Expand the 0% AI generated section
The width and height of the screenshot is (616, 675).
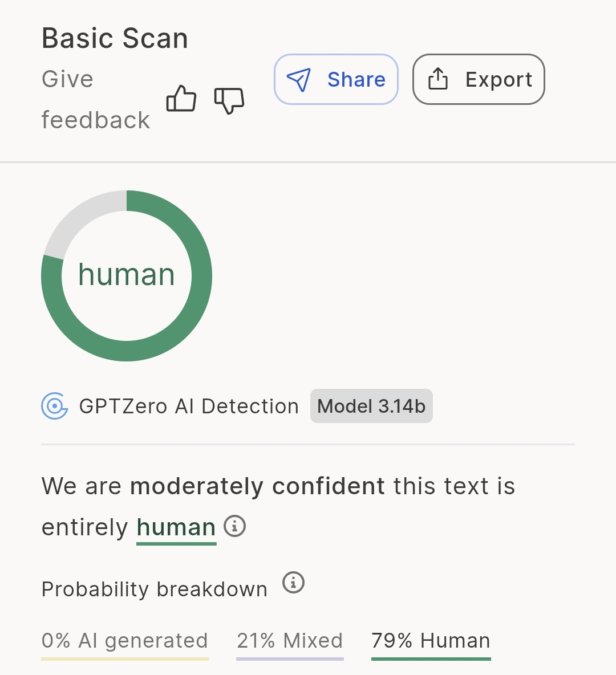pyautogui.click(x=124, y=641)
